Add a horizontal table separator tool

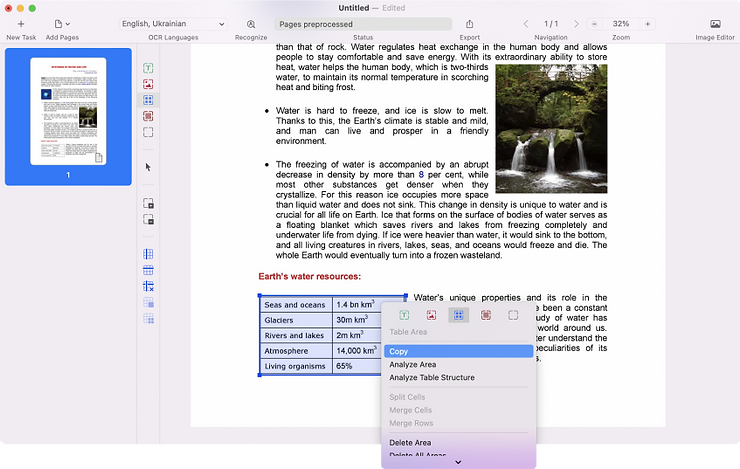point(148,270)
